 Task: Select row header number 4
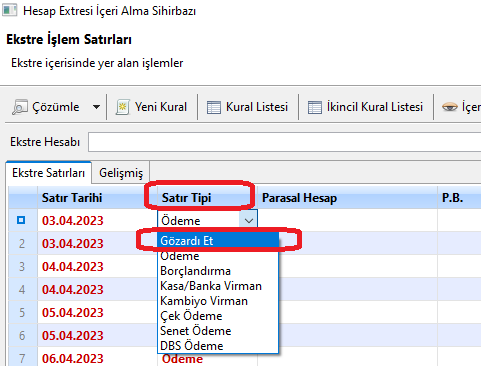click(x=22, y=289)
